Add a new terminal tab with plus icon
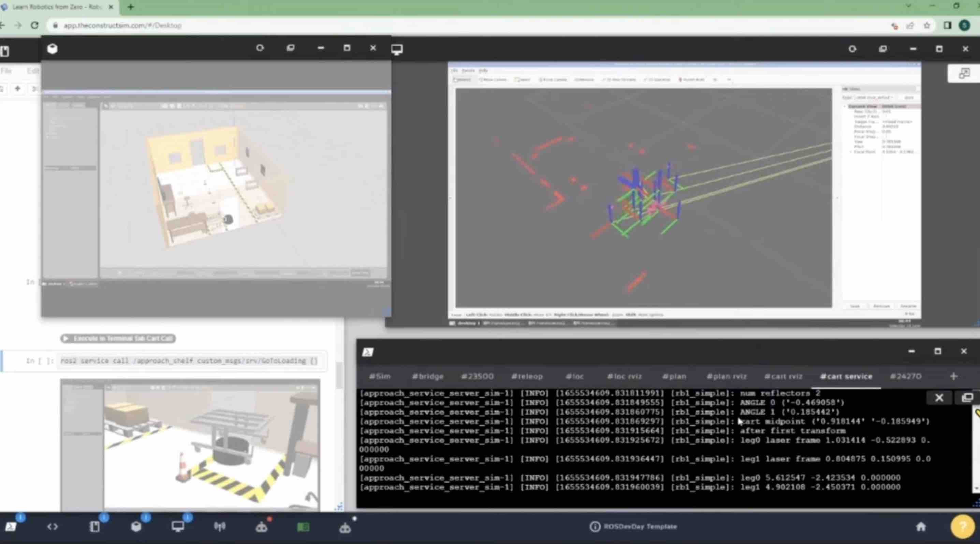The width and height of the screenshot is (980, 544). [953, 376]
